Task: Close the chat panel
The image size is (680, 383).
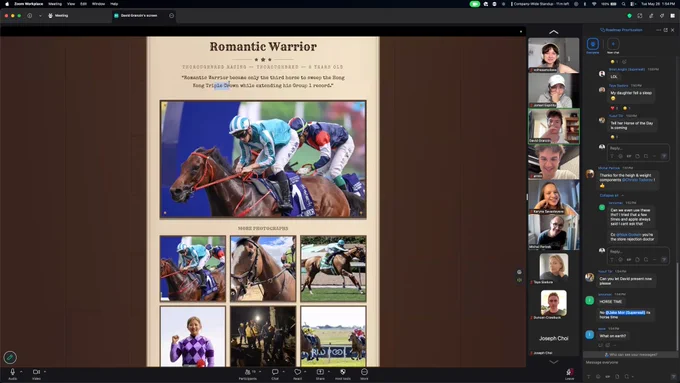Action: [673, 30]
